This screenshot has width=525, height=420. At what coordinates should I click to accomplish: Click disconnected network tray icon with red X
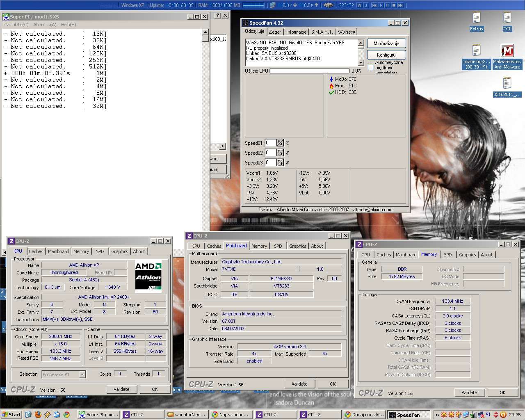481,415
